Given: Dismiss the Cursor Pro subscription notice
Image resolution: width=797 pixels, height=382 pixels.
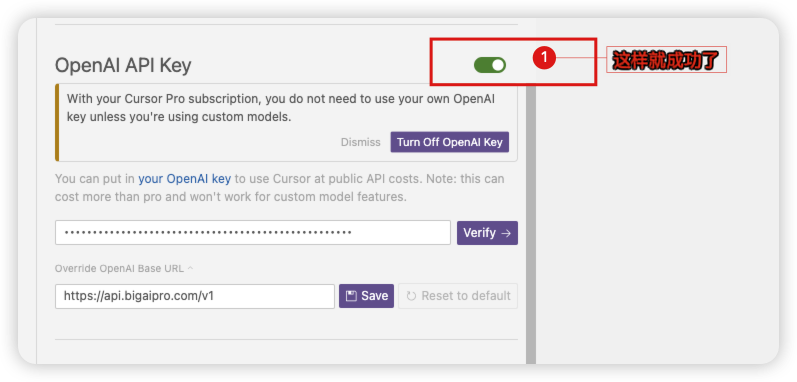Looking at the screenshot, I should [x=360, y=142].
